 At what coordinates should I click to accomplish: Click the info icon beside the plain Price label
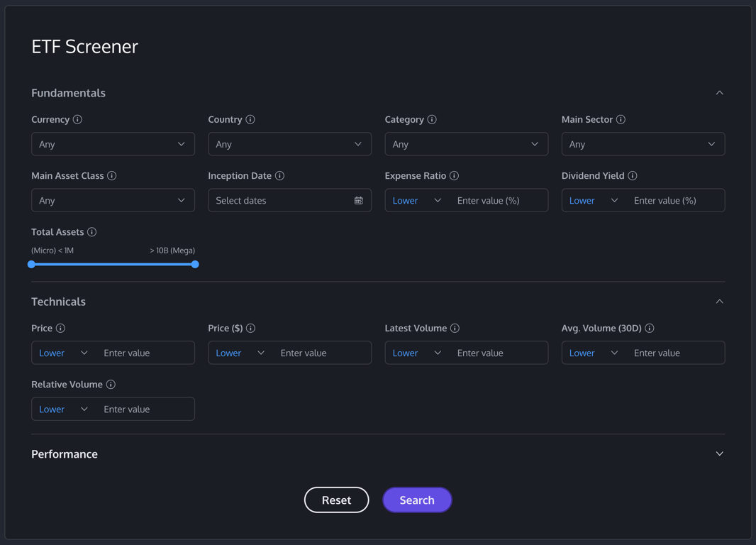pos(60,328)
